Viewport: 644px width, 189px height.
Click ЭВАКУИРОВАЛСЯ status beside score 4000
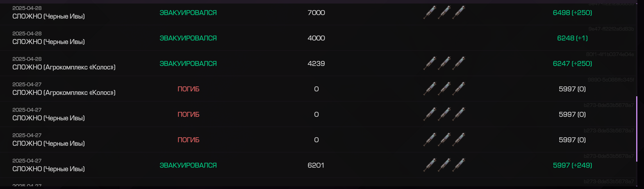tap(188, 38)
